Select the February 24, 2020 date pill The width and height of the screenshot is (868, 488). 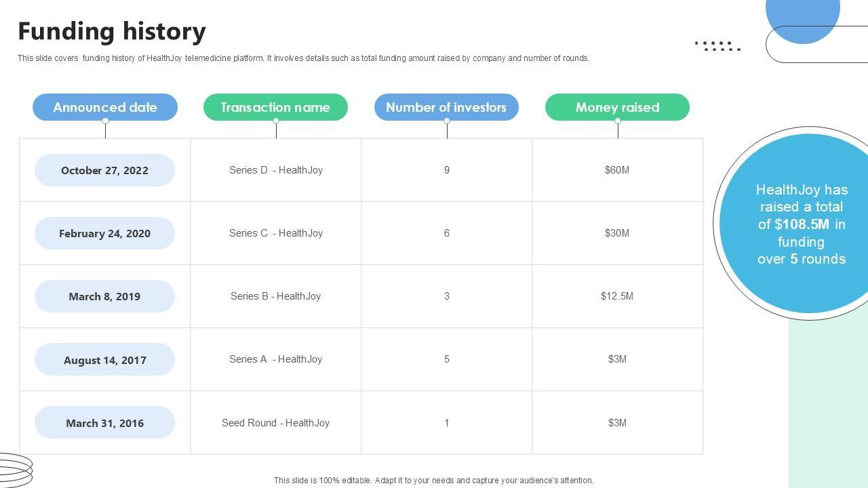104,233
